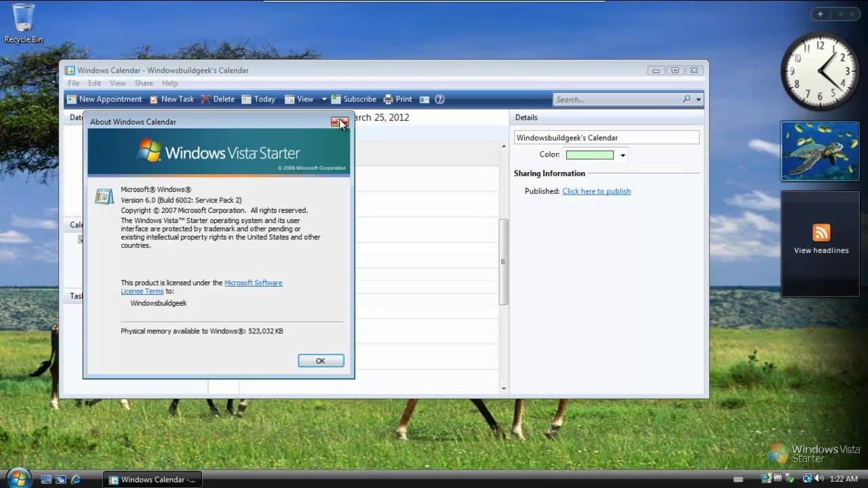Click the sidebar clock gadget

pos(820,71)
